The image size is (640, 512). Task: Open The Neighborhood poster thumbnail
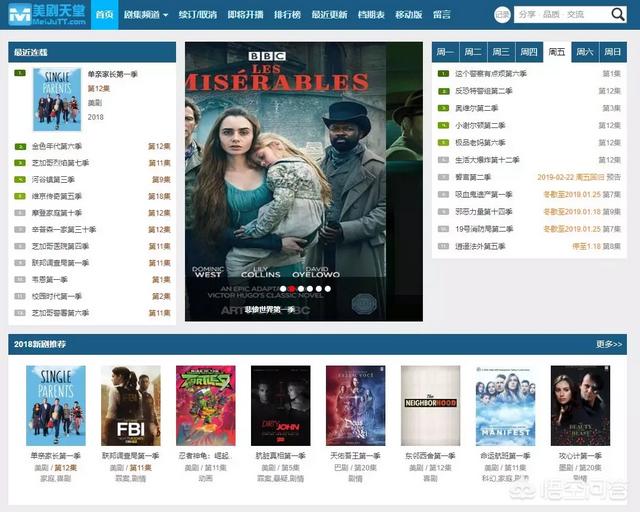[x=430, y=405]
